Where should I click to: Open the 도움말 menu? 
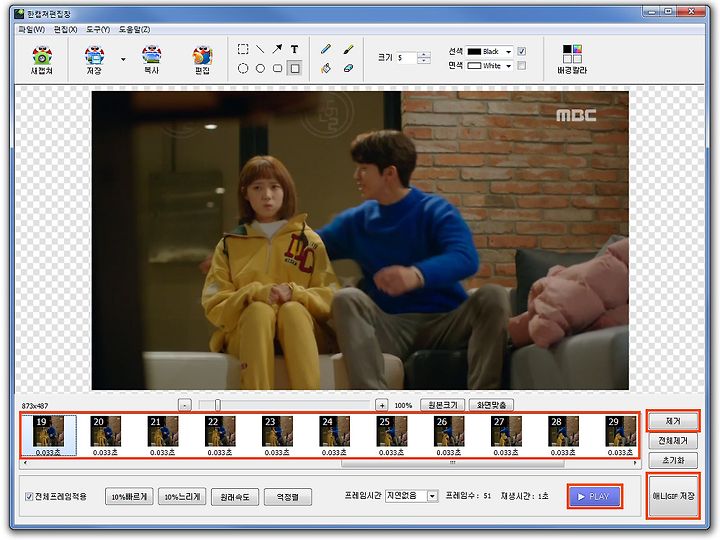(134, 29)
